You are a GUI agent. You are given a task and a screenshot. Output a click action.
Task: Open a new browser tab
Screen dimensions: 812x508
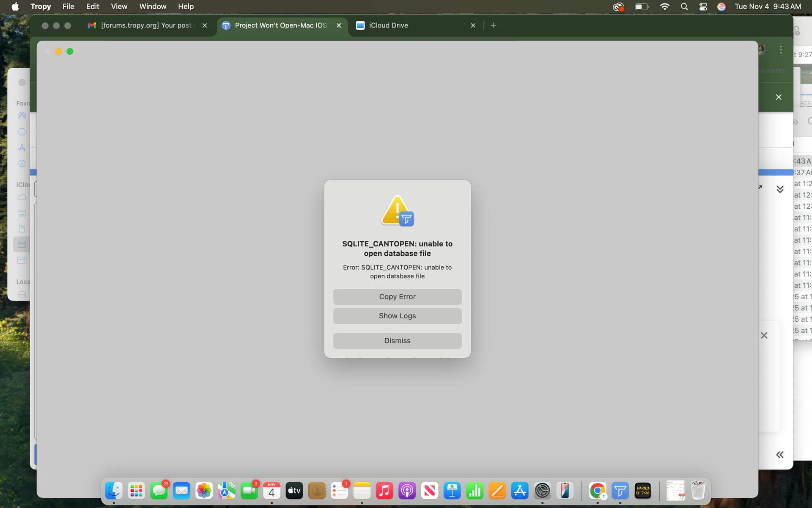click(493, 25)
